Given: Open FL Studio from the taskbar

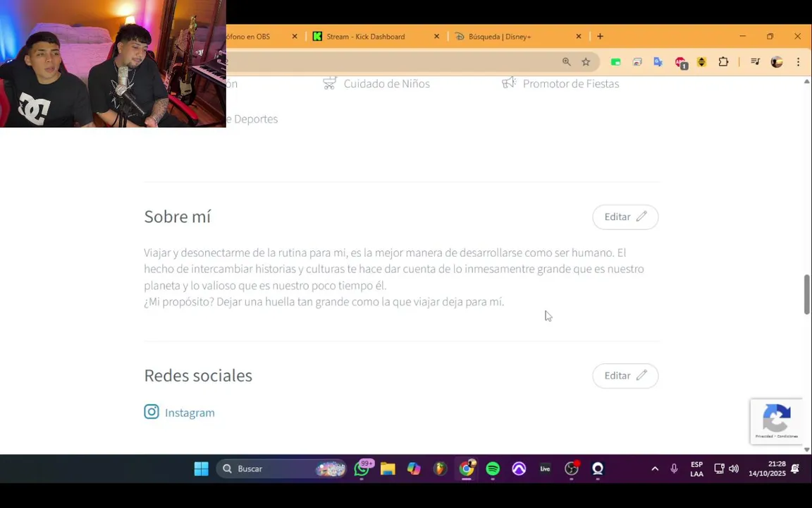Looking at the screenshot, I should point(440,468).
